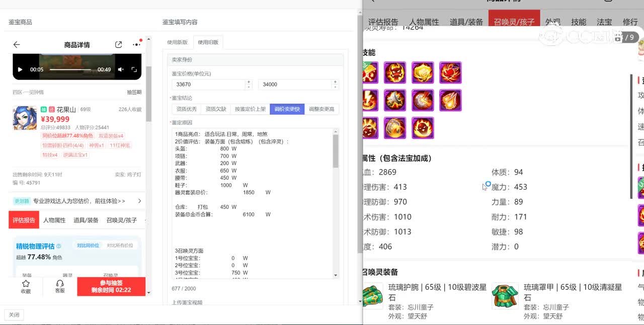The height and width of the screenshot is (325, 644).
Task: Click the 参与抽签 red button
Action: [x=111, y=287]
